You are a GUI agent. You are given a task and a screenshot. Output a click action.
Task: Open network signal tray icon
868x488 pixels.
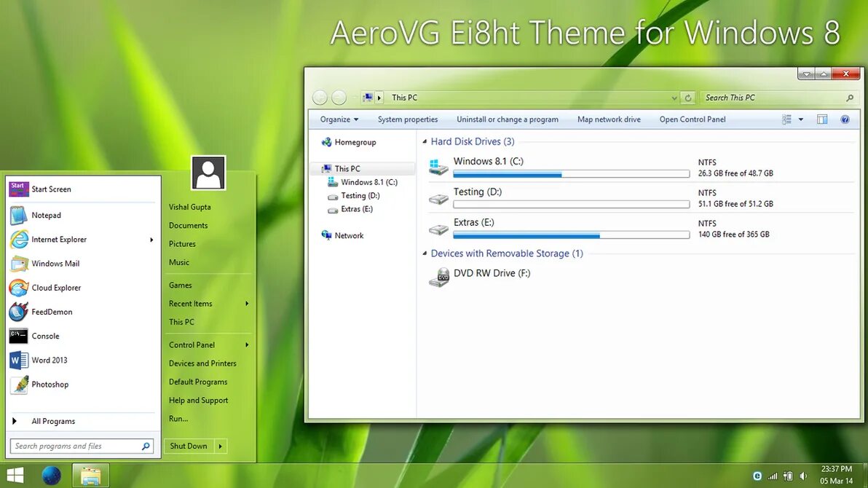tap(772, 476)
